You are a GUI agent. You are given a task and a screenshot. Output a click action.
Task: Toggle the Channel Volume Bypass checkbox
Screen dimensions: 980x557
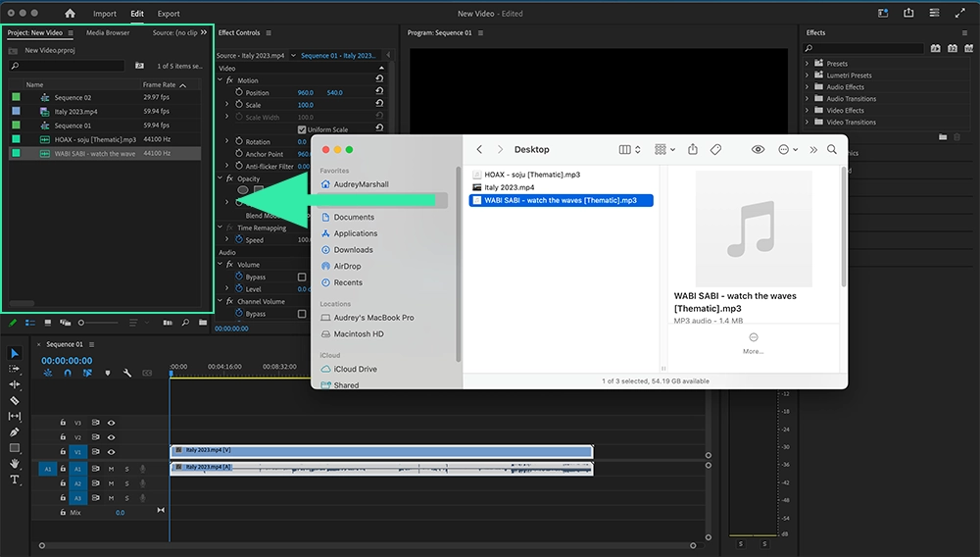pyautogui.click(x=302, y=314)
